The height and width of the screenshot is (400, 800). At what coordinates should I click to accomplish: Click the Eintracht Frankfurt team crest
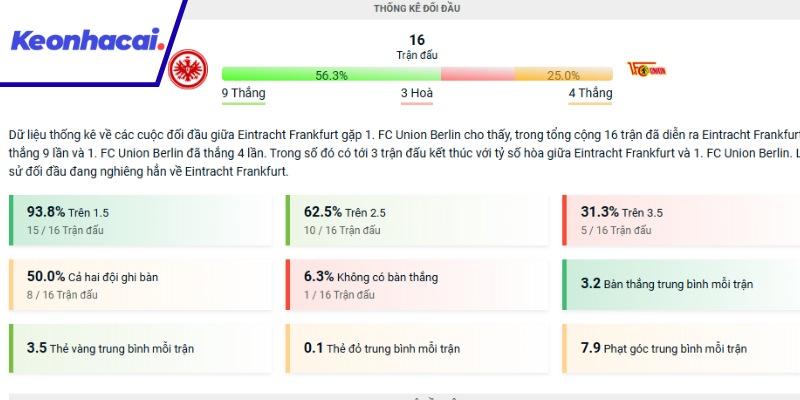[184, 67]
